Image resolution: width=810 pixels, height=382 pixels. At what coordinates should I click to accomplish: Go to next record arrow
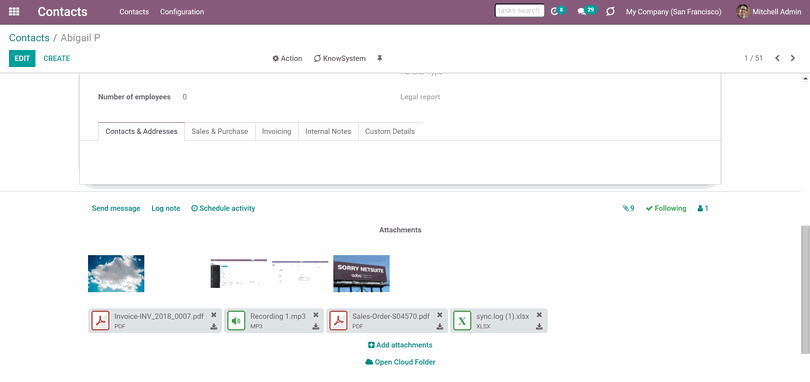coord(792,58)
